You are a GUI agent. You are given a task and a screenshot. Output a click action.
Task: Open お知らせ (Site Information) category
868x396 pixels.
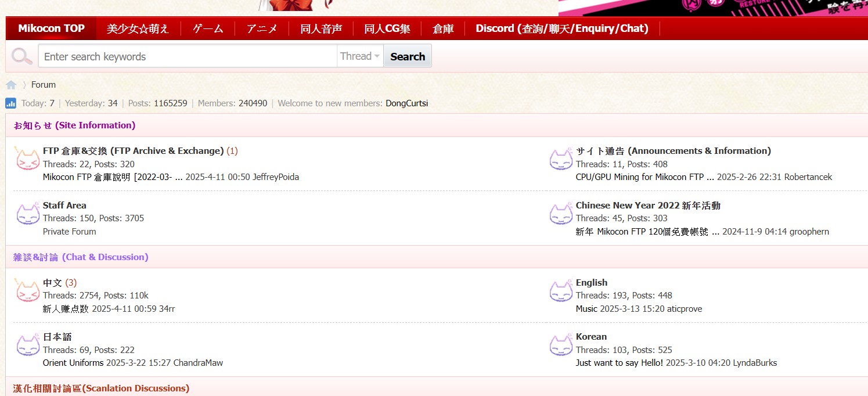74,125
